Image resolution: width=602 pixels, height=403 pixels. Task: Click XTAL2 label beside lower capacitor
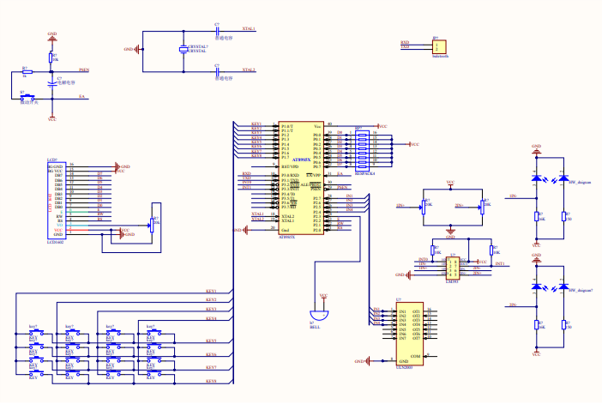pyautogui.click(x=249, y=70)
